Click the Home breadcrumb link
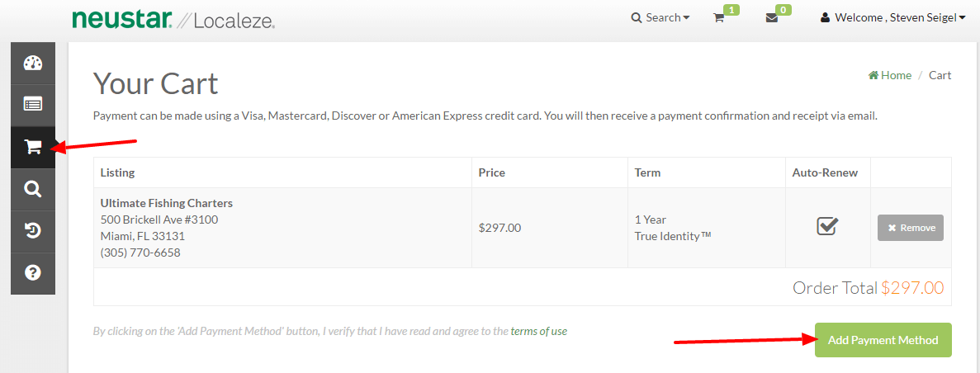980x373 pixels. (x=890, y=75)
